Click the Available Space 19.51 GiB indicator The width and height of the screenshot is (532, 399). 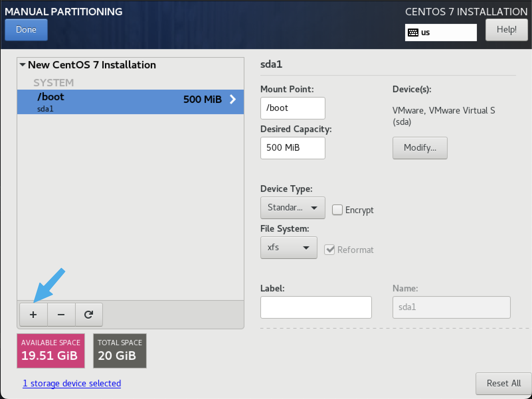pos(50,351)
